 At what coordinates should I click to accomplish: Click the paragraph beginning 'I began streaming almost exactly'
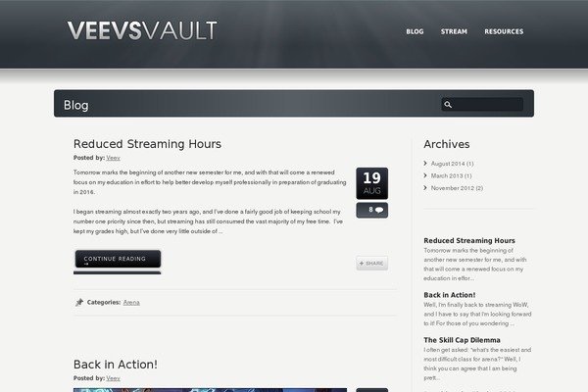pyautogui.click(x=208, y=221)
